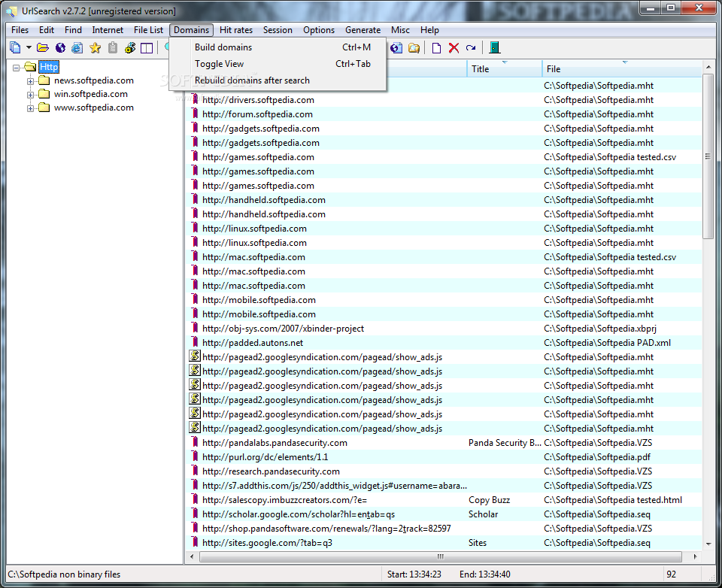Screen dimensions: 722x588
Task: Open the Find menu
Action: point(73,30)
